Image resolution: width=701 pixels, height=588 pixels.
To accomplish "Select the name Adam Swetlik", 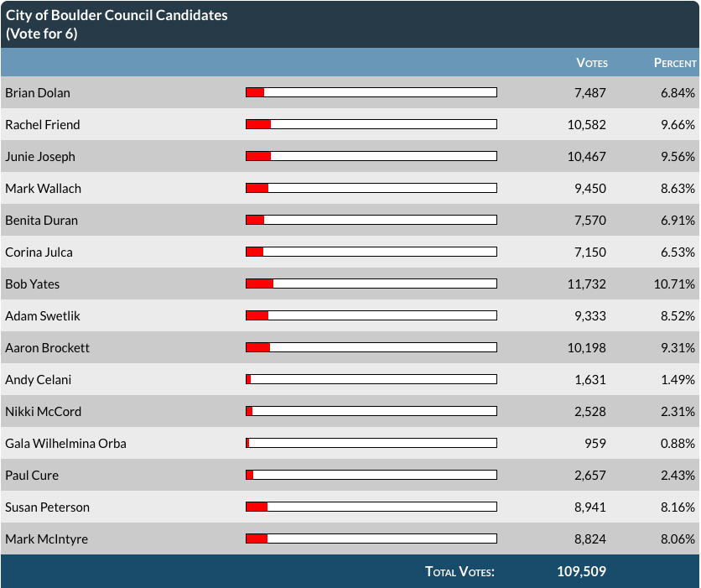I will click(x=43, y=316).
